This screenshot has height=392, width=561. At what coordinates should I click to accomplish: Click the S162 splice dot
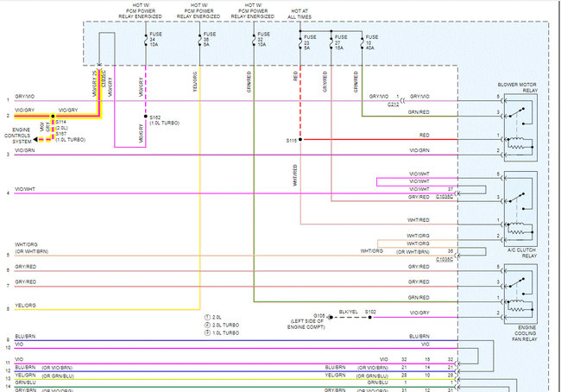(x=146, y=117)
